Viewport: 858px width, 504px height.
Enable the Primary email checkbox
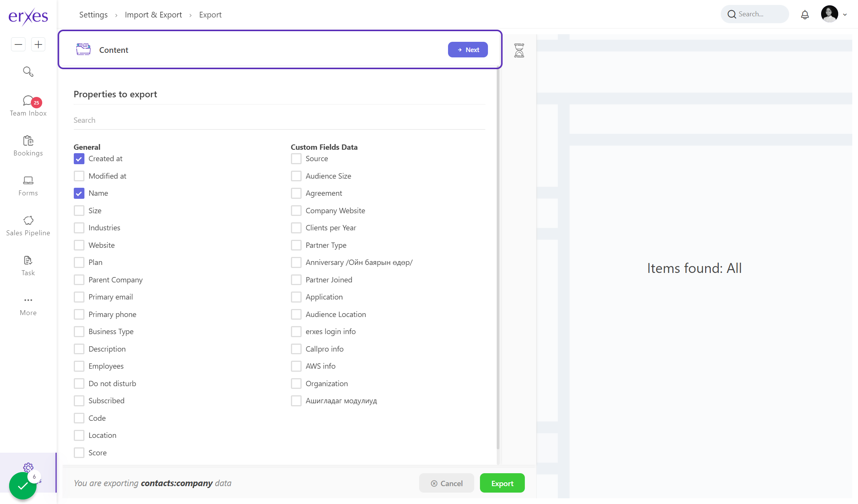[x=79, y=297]
